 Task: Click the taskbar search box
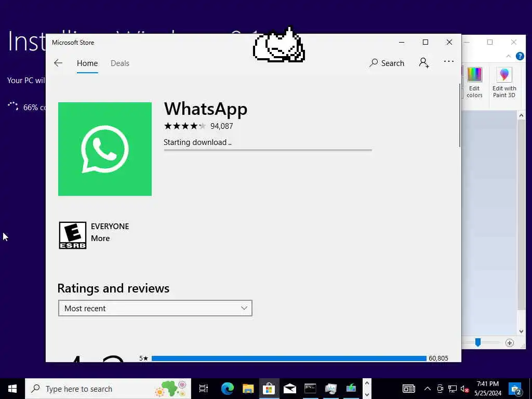[x=108, y=389]
